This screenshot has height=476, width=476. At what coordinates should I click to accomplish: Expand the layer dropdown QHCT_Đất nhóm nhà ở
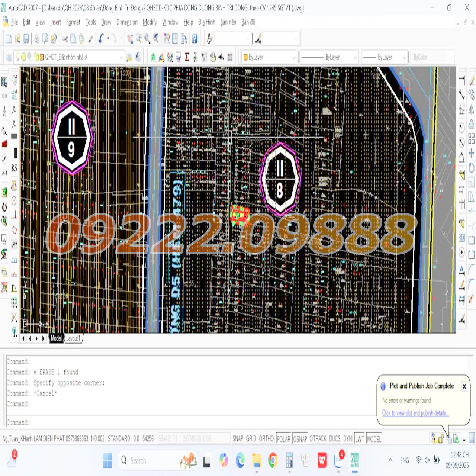[x=121, y=57]
